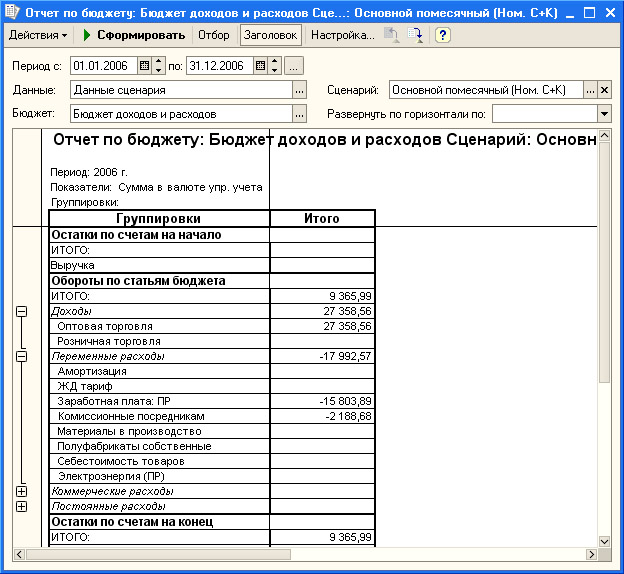Screen dimensions: 624x574
Task: Click the restore settings icon in toolbar
Action: 392,35
